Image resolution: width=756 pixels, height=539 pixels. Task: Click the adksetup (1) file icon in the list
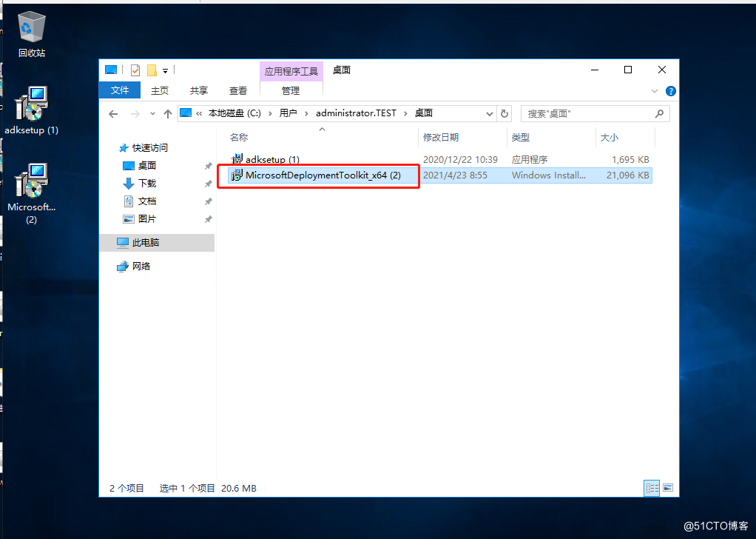[237, 159]
